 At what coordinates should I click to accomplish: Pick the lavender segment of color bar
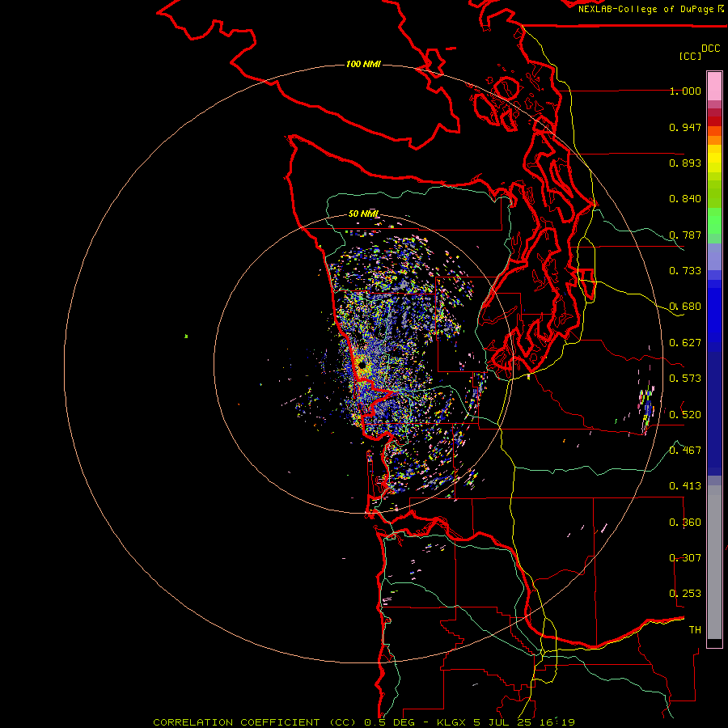[x=714, y=256]
